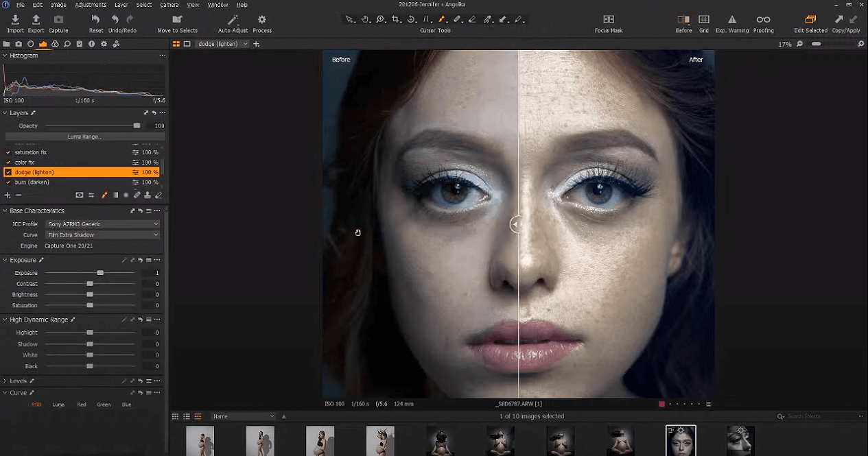Click the Exposure slider handle
The image size is (868, 456).
point(100,273)
